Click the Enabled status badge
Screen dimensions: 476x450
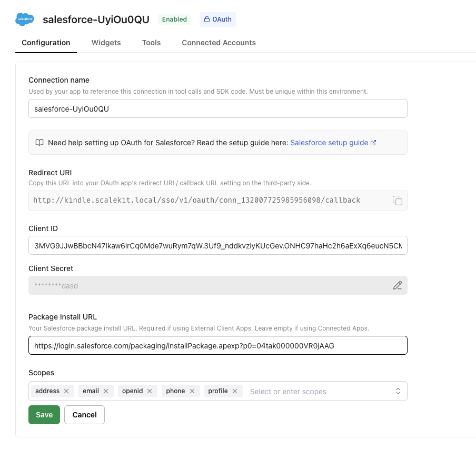click(174, 19)
